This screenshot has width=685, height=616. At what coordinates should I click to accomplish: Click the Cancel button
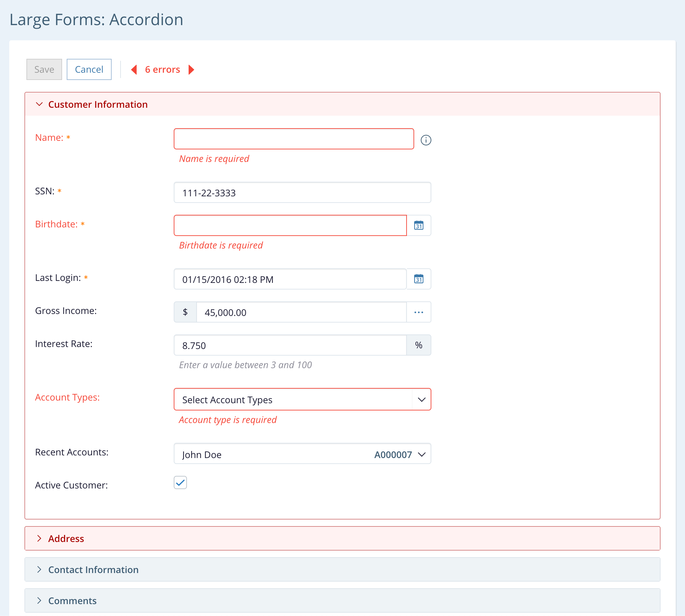tap(89, 69)
